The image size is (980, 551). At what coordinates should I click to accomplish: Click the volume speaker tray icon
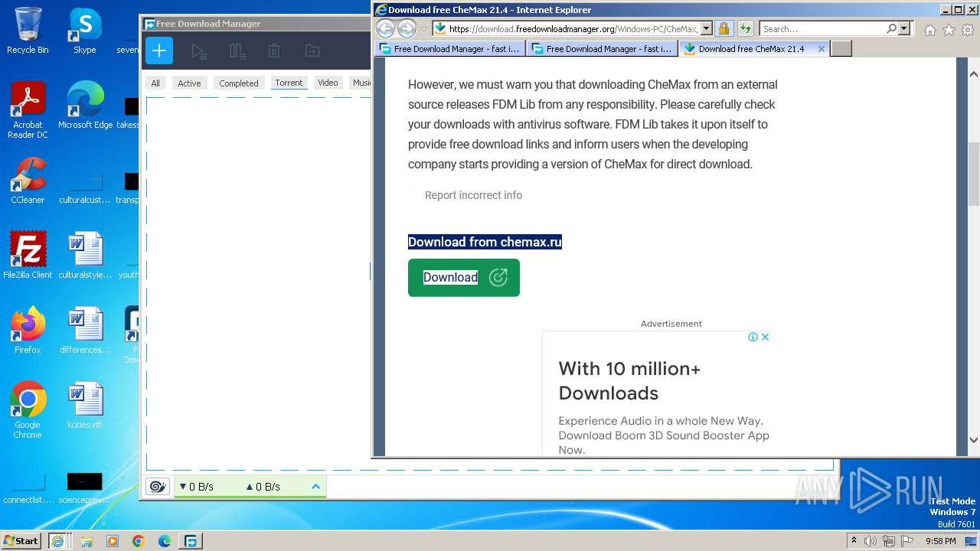[871, 541]
